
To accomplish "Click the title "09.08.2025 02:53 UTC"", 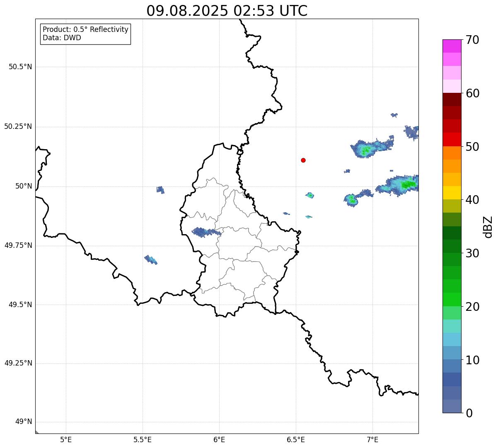I will [x=227, y=11].
